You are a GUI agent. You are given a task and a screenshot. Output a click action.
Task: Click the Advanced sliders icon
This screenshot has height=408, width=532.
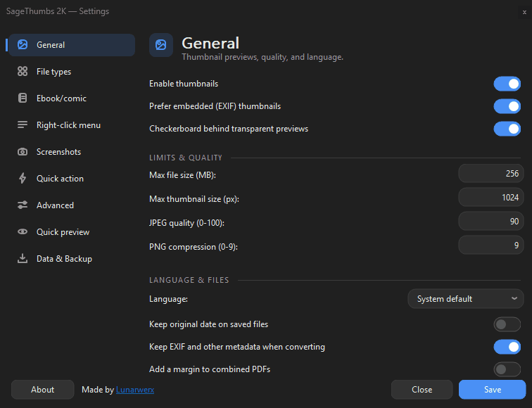click(23, 205)
